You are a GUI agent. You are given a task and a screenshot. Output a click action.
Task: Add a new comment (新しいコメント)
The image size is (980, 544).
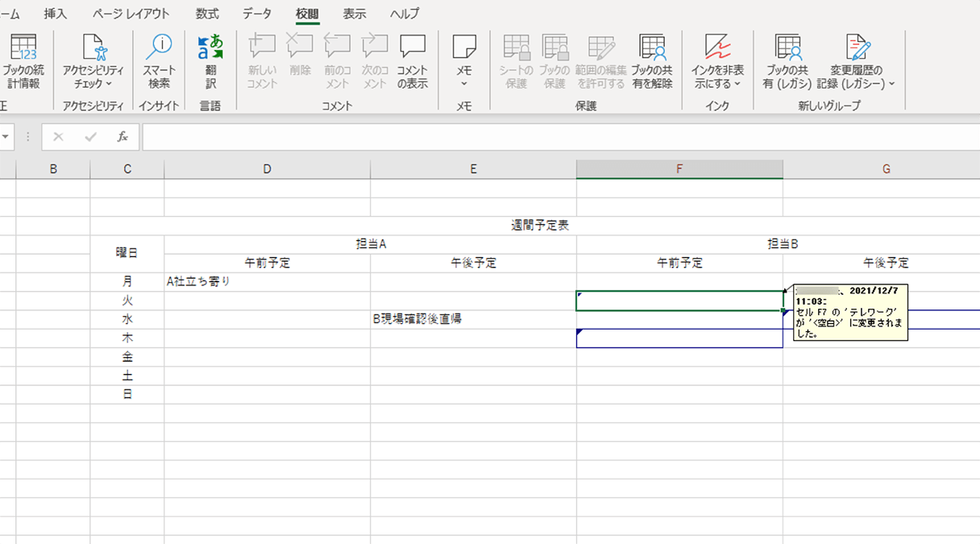click(x=262, y=62)
